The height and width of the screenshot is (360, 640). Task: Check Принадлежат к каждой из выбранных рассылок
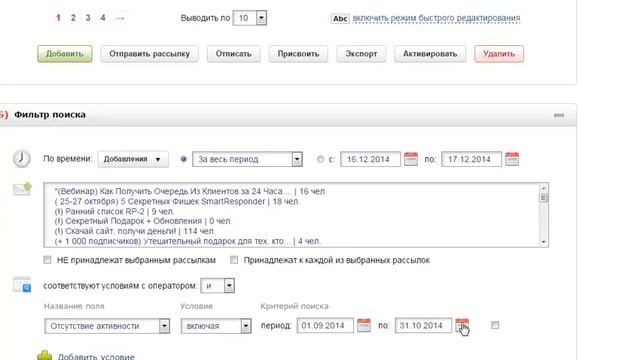pyautogui.click(x=234, y=260)
